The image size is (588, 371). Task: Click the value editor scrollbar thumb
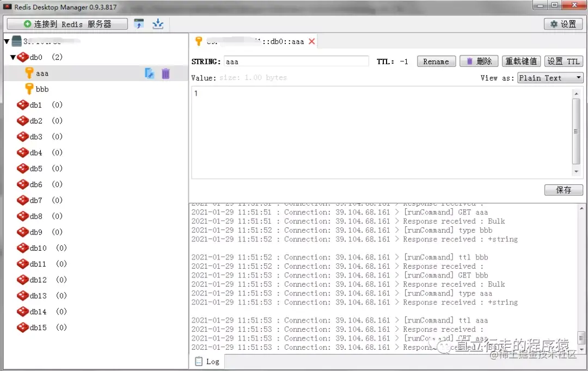[x=576, y=131]
